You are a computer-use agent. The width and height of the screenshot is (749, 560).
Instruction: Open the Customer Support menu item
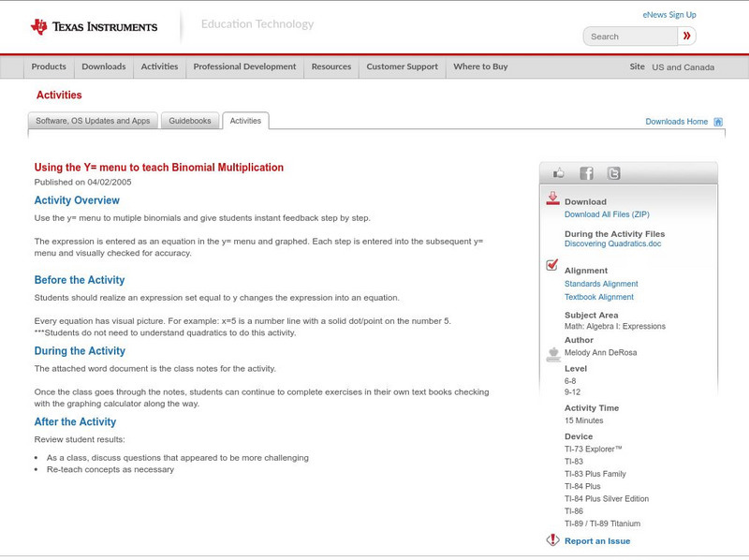[x=402, y=66]
